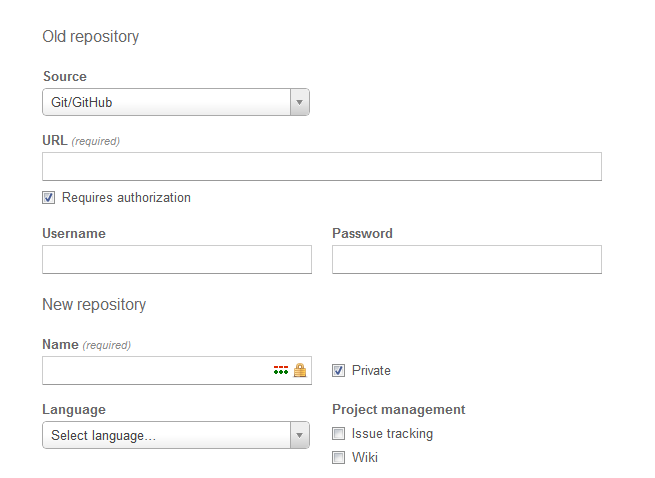Click the Private label text
The image size is (655, 478).
coord(371,371)
